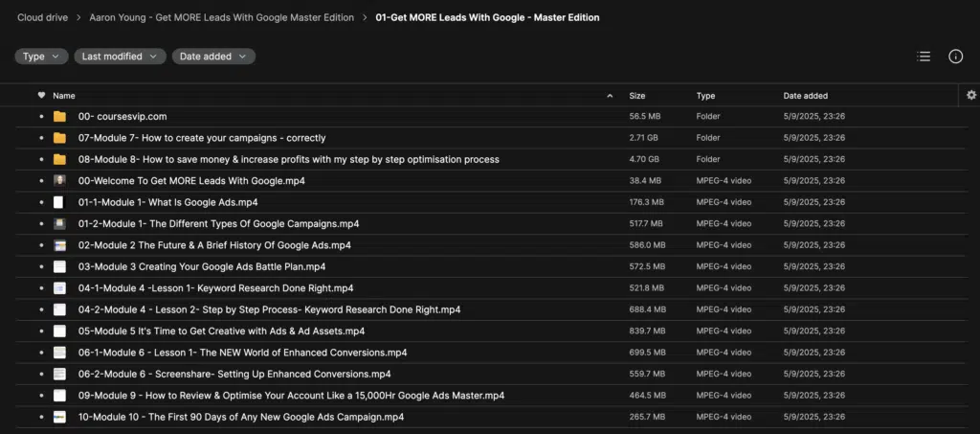Screen dimensions: 980x434
Task: Toggle sort direction arrow in Name column
Action: [x=610, y=96]
